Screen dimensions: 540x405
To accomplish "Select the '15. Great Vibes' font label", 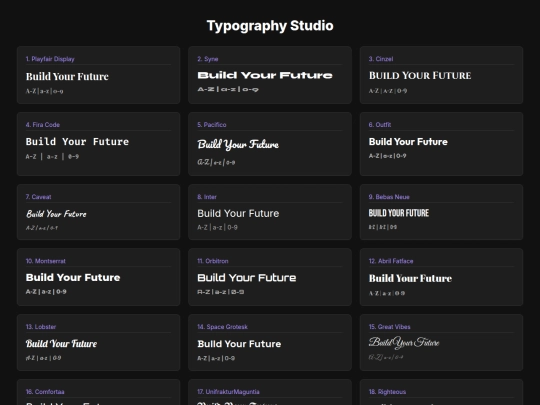I will pos(390,327).
